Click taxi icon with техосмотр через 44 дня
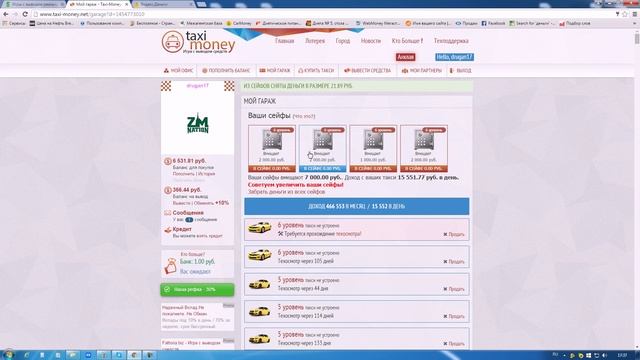The width and height of the screenshot is (640, 360). [260, 283]
